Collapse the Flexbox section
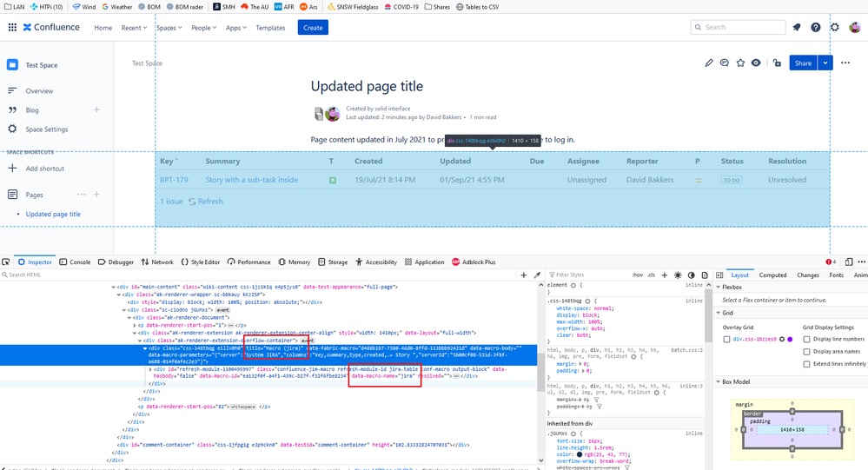 [x=719, y=287]
